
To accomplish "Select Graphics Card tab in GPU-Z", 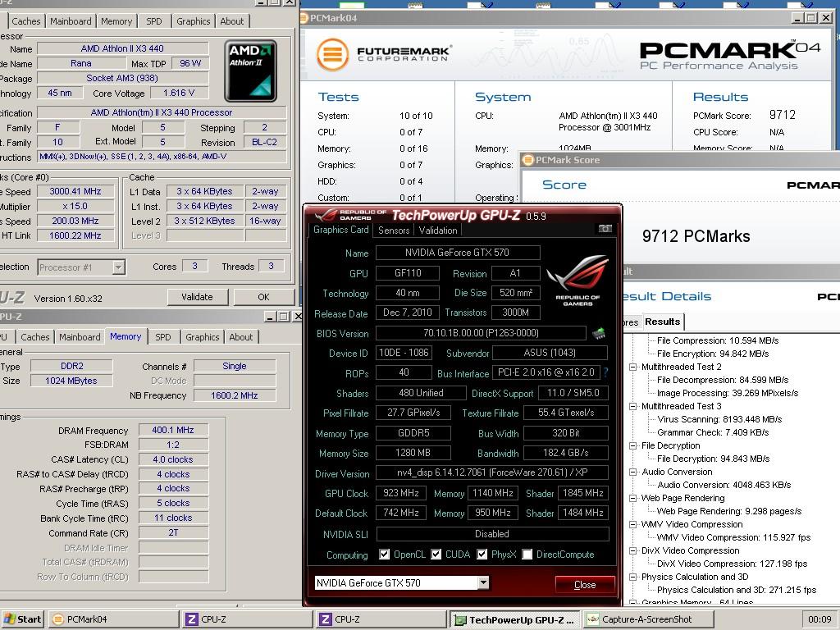I will [x=340, y=230].
